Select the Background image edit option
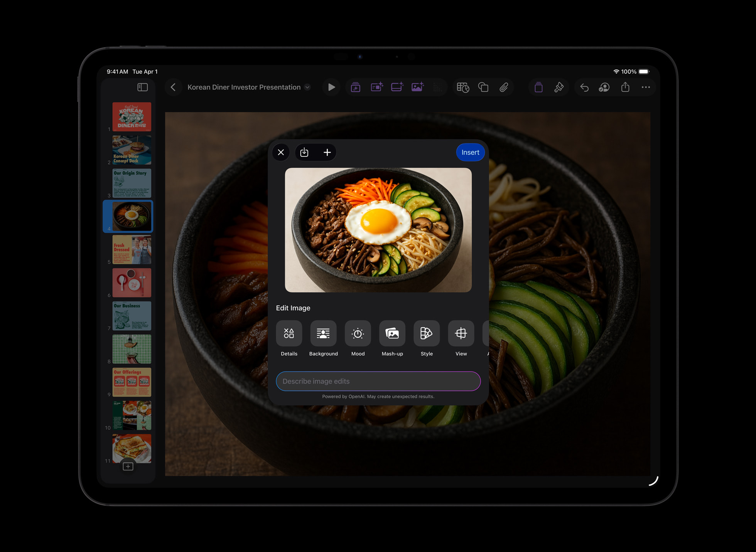Image resolution: width=756 pixels, height=552 pixels. pyautogui.click(x=323, y=333)
